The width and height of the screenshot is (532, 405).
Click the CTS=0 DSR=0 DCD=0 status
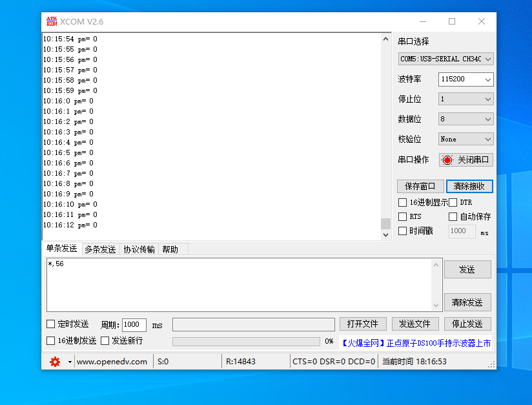(334, 362)
